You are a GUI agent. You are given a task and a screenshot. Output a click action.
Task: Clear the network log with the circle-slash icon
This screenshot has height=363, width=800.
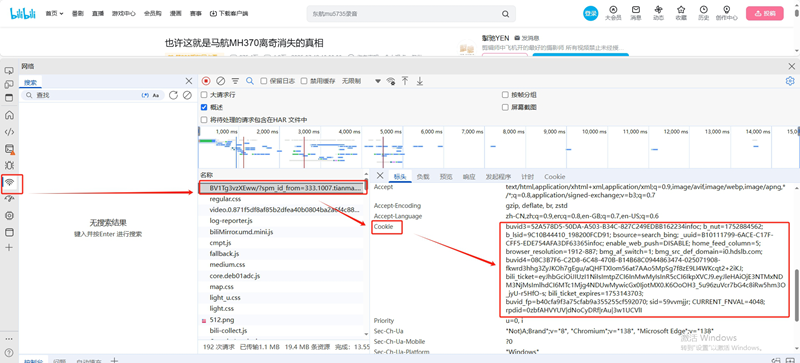220,81
